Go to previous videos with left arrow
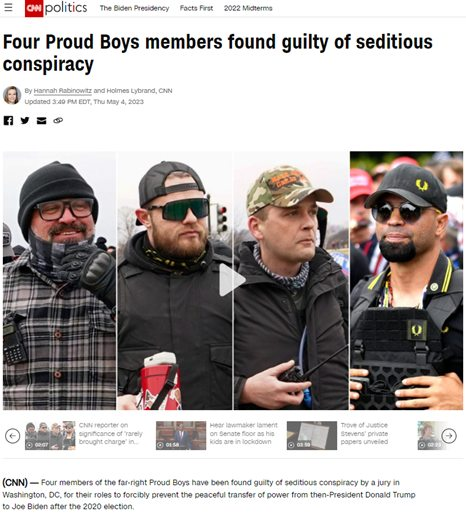The height and width of the screenshot is (516, 466). point(13,436)
